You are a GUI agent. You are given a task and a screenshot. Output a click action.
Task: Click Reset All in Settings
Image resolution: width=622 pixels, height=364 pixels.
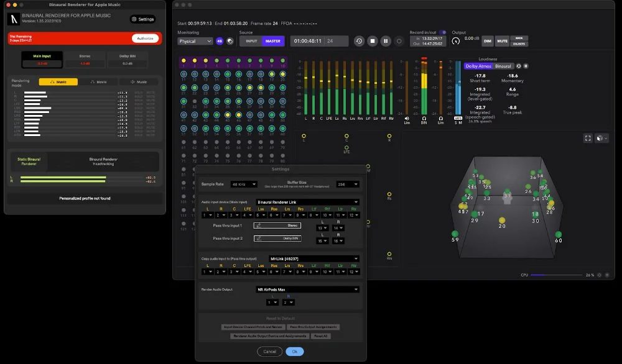click(x=320, y=335)
